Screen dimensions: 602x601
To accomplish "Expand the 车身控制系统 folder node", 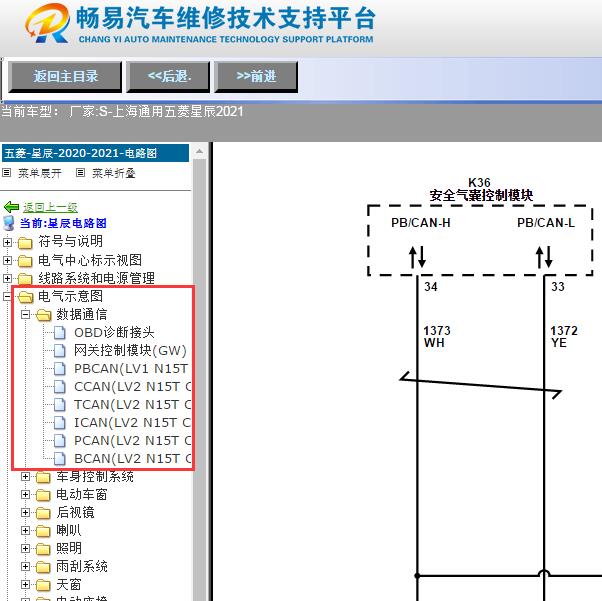I will (25, 477).
